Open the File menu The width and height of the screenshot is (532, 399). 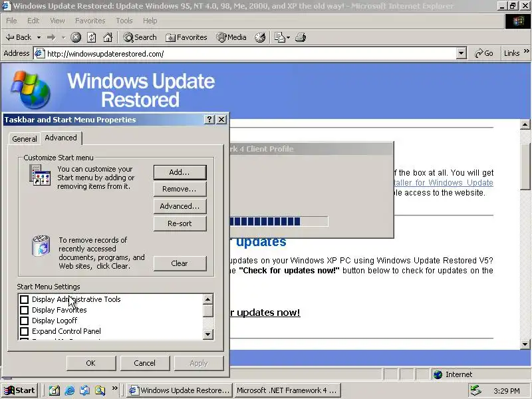point(11,21)
